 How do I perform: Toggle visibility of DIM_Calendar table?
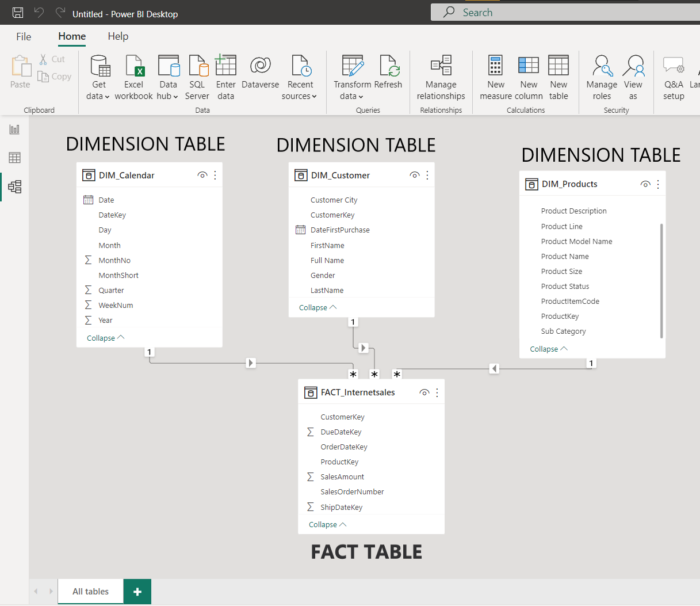(x=202, y=175)
